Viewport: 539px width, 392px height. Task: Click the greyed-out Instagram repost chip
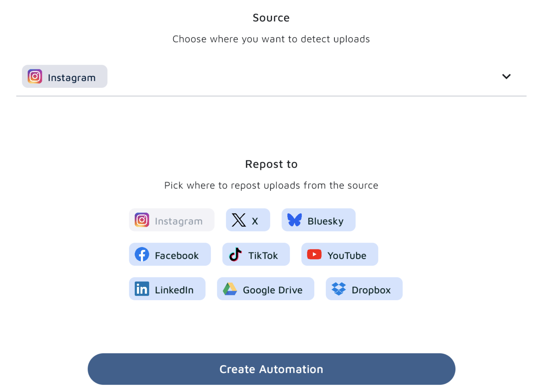click(171, 220)
